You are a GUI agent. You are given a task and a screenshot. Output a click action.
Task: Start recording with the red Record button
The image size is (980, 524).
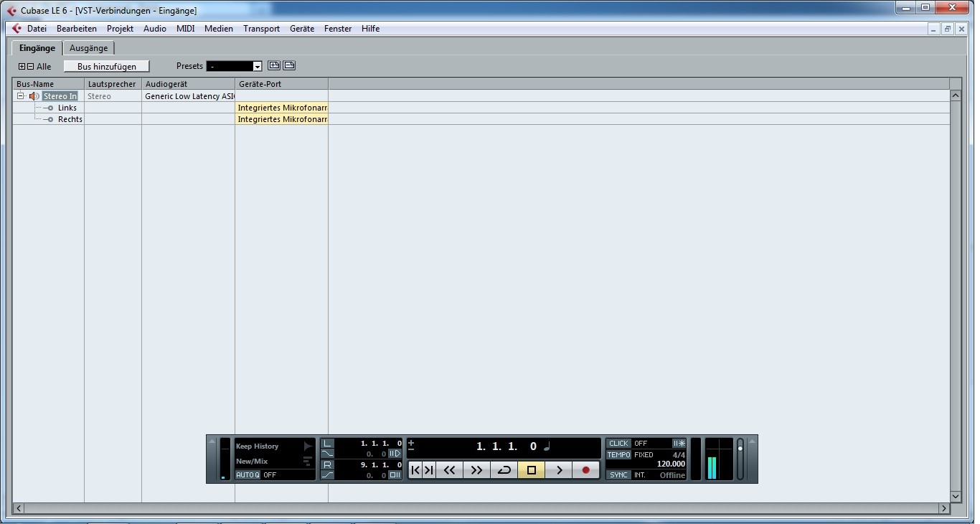click(x=586, y=470)
